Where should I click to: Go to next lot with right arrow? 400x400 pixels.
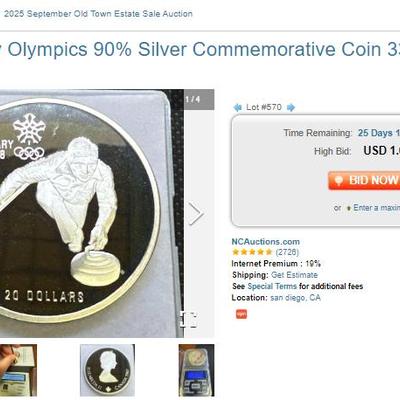click(291, 107)
